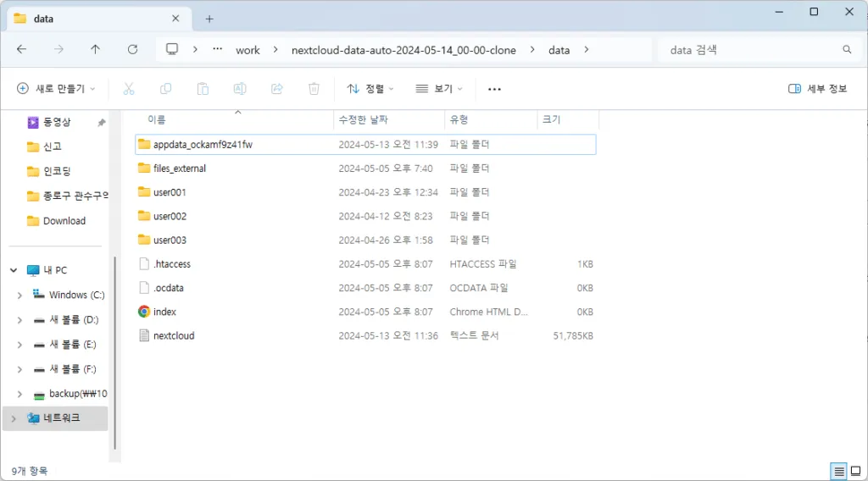Open the 보기 view dropdown
The height and width of the screenshot is (481, 868).
(439, 88)
